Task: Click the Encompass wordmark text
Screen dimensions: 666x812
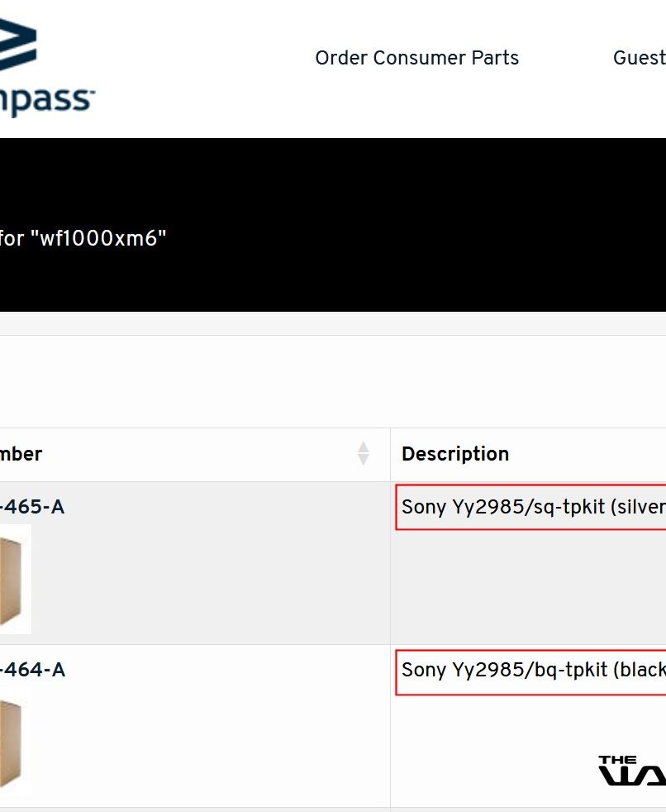Action: (x=47, y=100)
